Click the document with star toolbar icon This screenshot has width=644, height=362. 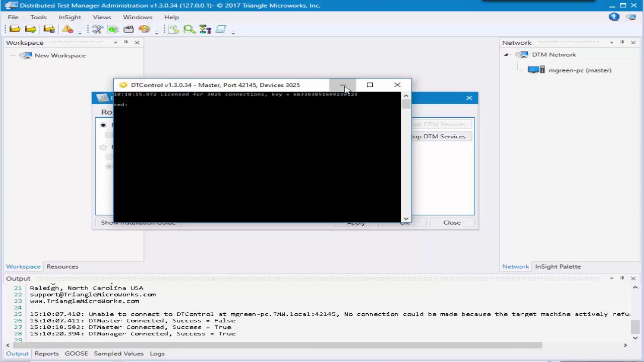[174, 30]
